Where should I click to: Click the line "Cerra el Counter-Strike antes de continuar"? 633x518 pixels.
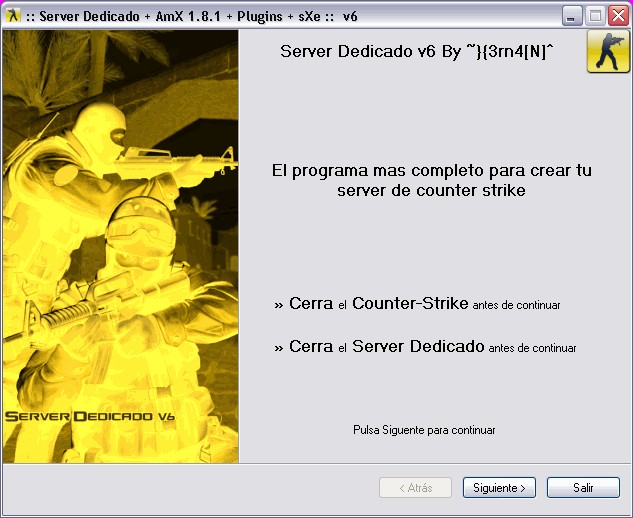coord(417,304)
